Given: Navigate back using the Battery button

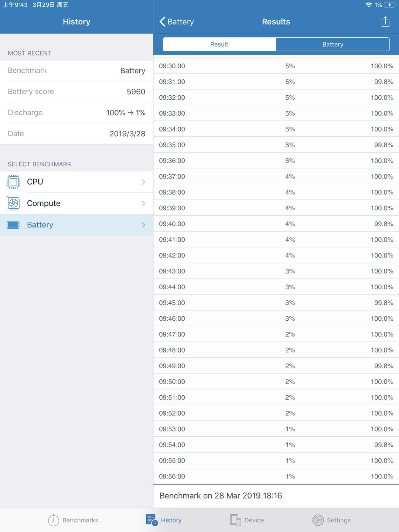Looking at the screenshot, I should 177,21.
